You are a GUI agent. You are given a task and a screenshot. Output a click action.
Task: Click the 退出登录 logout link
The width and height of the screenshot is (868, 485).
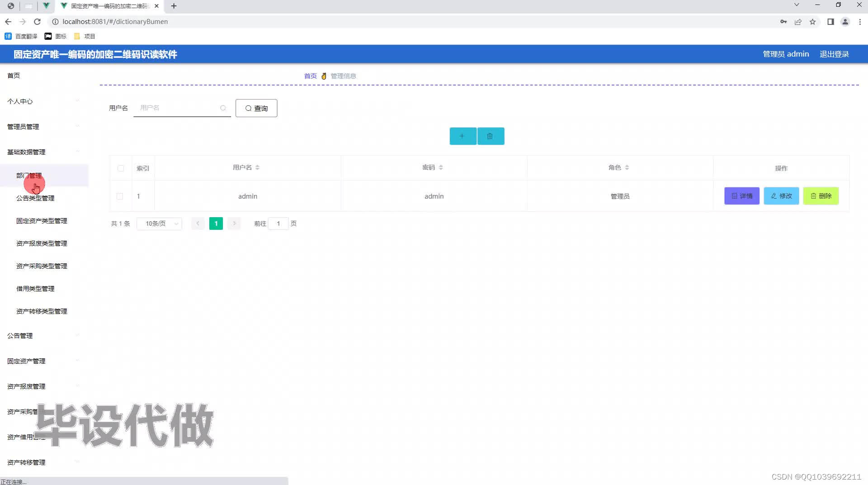(834, 54)
